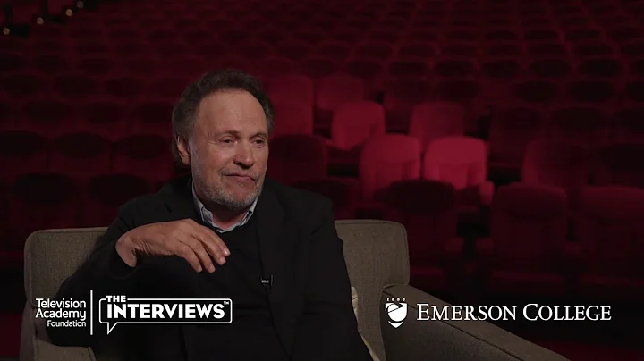The height and width of the screenshot is (361, 644).
Task: Click the man's raised hand
Action: pos(173,244)
